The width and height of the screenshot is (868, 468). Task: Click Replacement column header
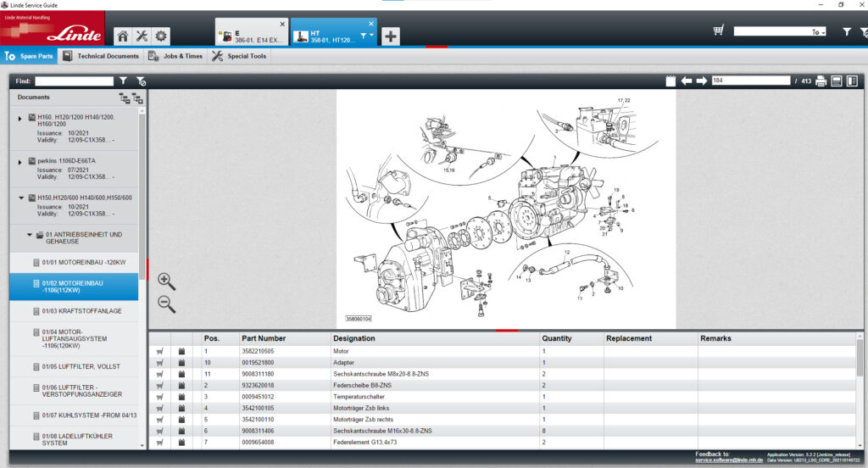click(650, 338)
